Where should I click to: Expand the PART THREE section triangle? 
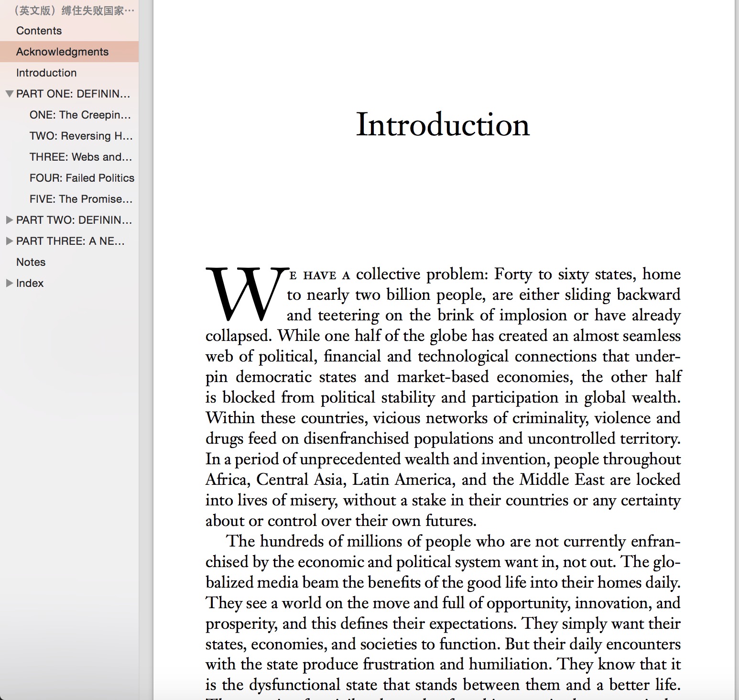coord(9,241)
